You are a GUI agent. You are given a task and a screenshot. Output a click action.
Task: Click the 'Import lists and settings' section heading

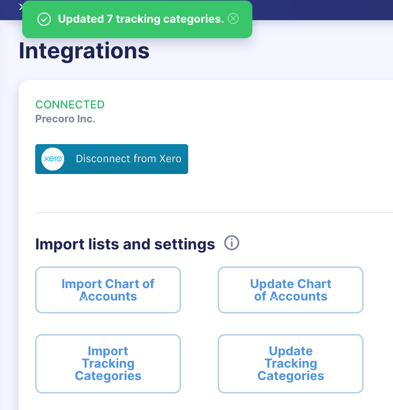tap(125, 244)
